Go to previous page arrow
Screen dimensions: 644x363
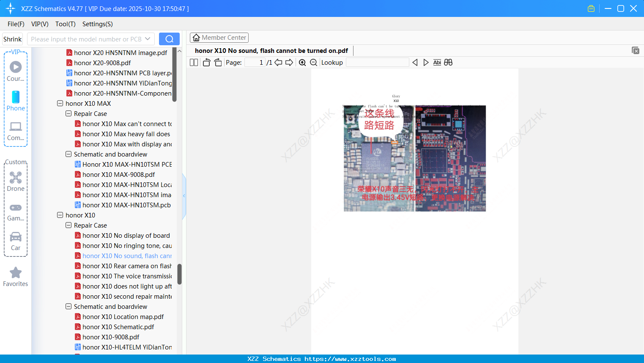click(x=278, y=63)
